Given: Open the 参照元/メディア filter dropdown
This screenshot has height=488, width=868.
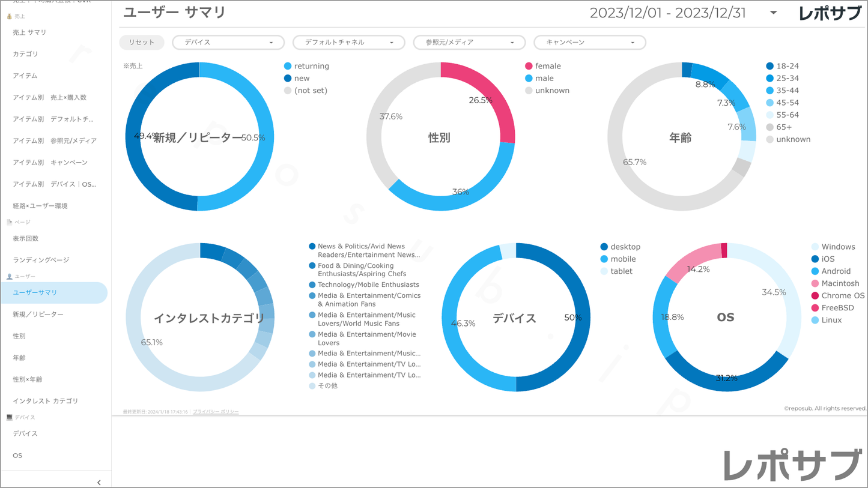Looking at the screenshot, I should tap(469, 43).
